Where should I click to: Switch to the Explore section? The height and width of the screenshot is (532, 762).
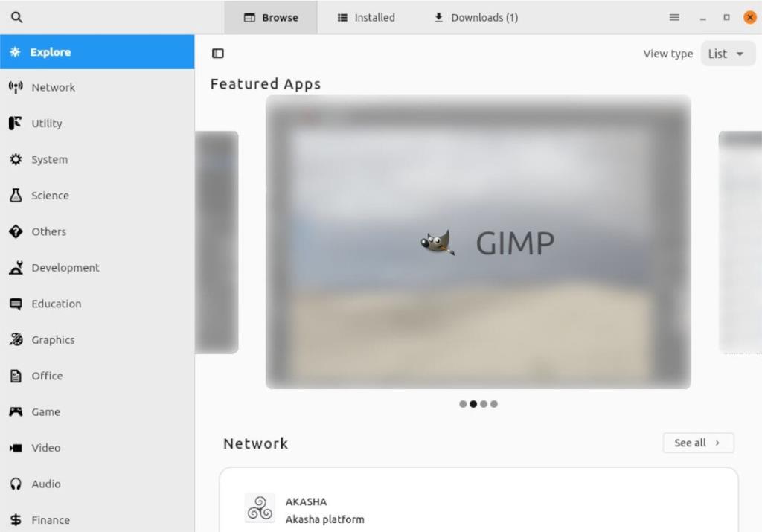(52, 51)
